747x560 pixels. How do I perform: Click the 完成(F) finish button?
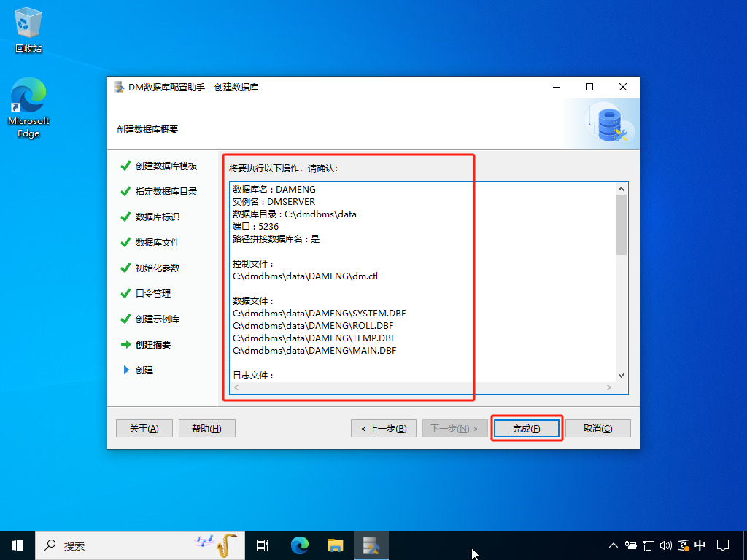point(527,429)
